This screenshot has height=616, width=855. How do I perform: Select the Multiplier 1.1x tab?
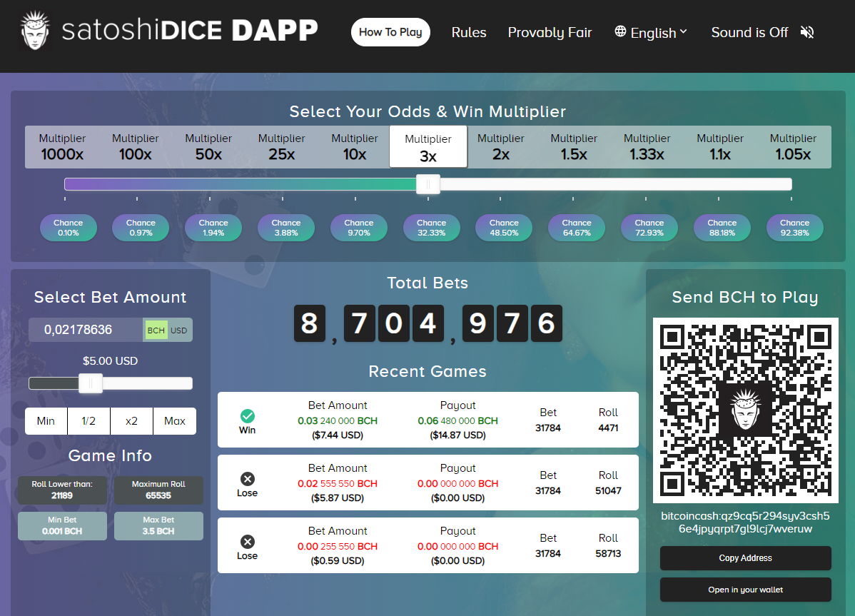tap(720, 147)
